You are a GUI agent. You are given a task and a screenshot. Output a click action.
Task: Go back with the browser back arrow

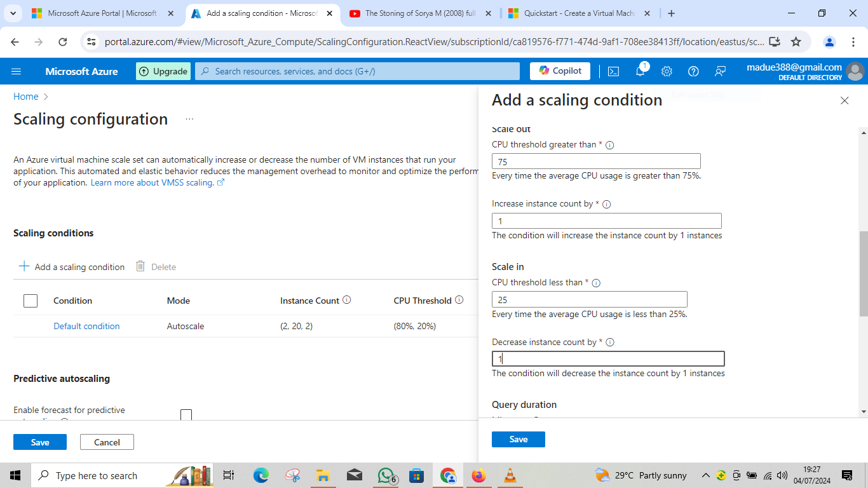click(x=15, y=42)
